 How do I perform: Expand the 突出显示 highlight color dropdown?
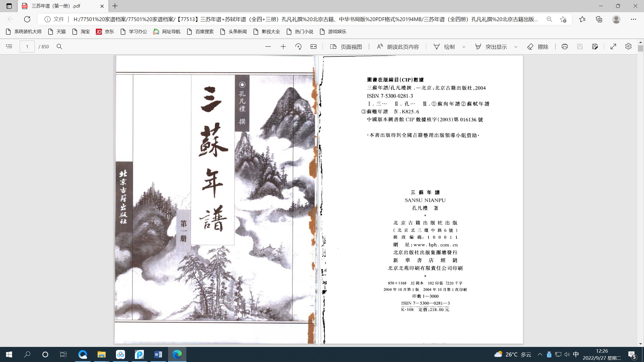[516, 47]
